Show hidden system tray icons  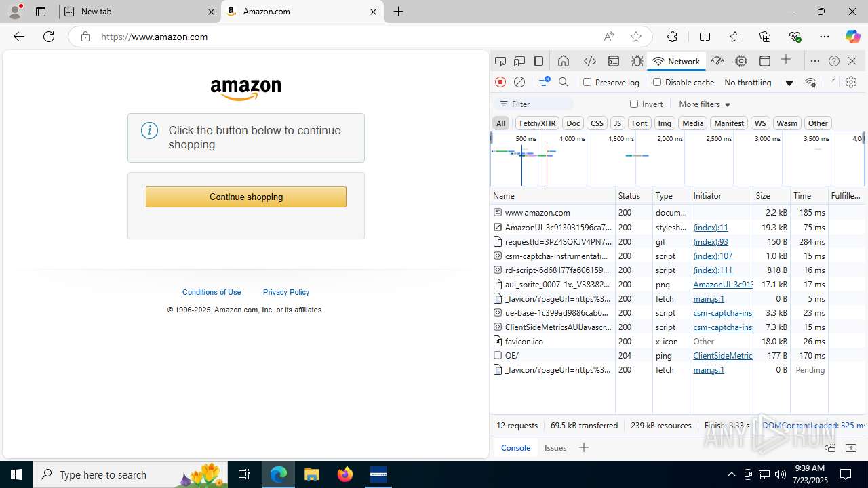pos(731,474)
